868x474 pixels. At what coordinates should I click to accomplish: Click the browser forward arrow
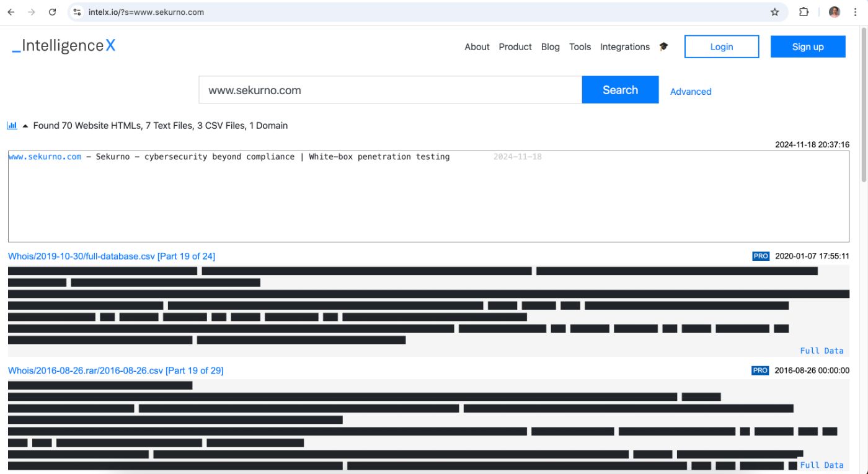coord(32,12)
